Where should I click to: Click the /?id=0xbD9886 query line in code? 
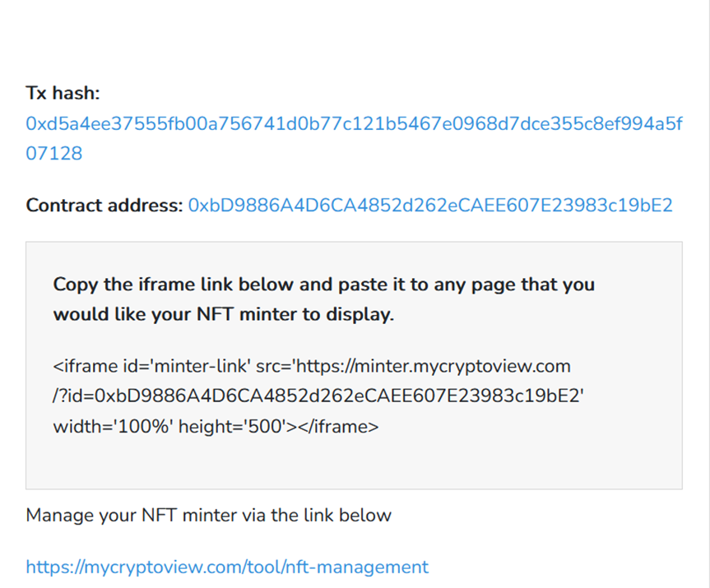318,396
